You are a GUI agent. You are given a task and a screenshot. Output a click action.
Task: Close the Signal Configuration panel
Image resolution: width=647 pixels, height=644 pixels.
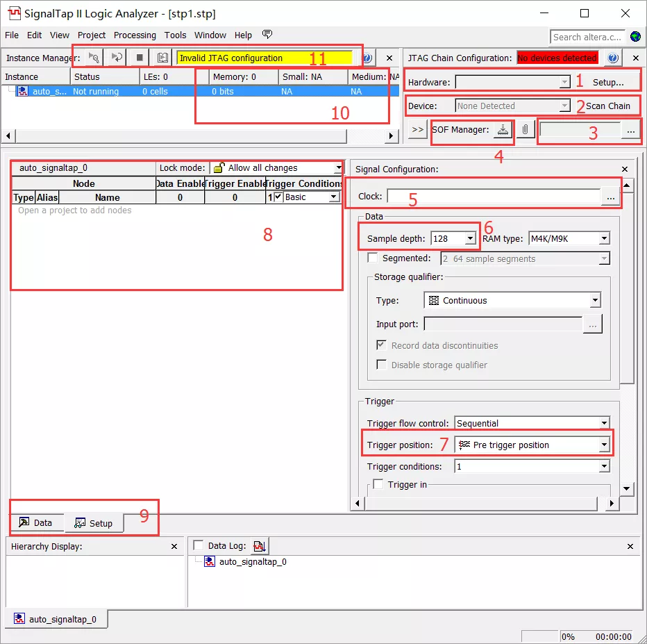coord(625,170)
